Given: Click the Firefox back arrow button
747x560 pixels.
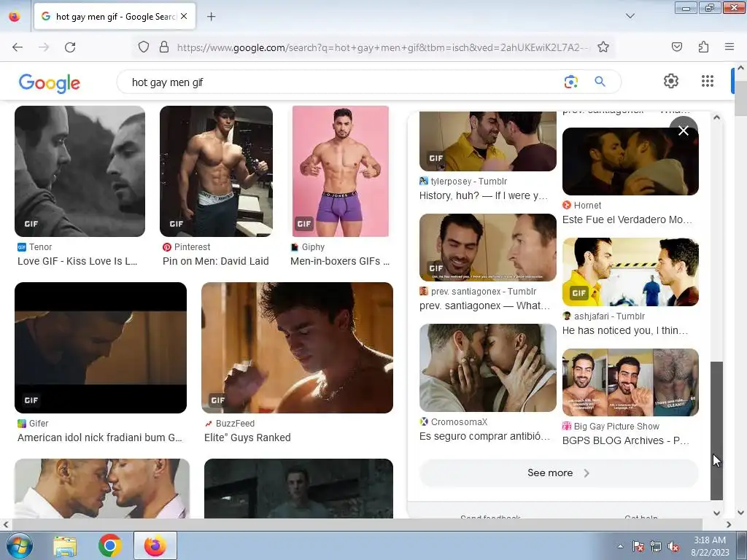Looking at the screenshot, I should coord(18,47).
